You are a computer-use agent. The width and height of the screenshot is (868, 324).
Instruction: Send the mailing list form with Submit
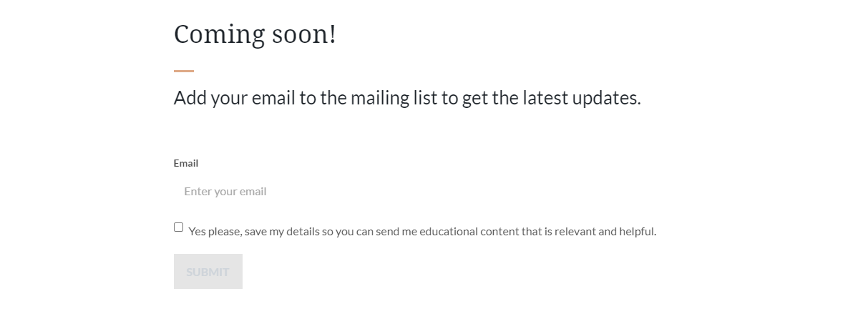tap(208, 272)
